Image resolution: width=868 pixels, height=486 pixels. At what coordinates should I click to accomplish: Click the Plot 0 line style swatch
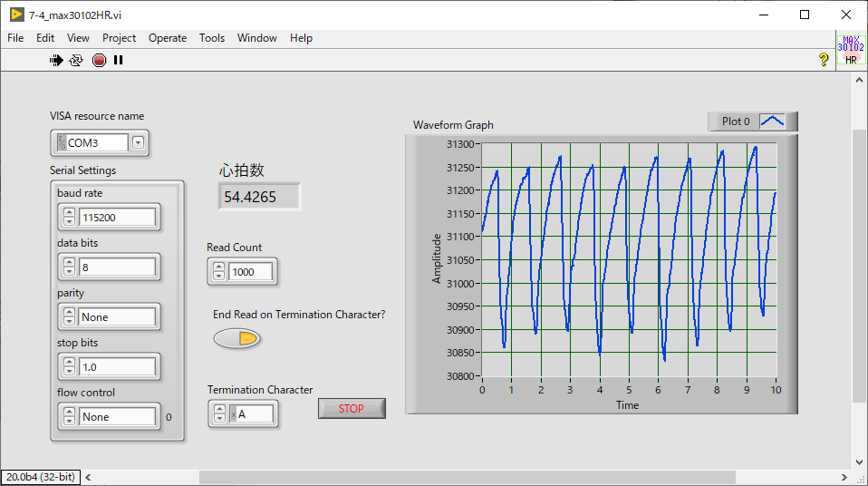coord(772,121)
